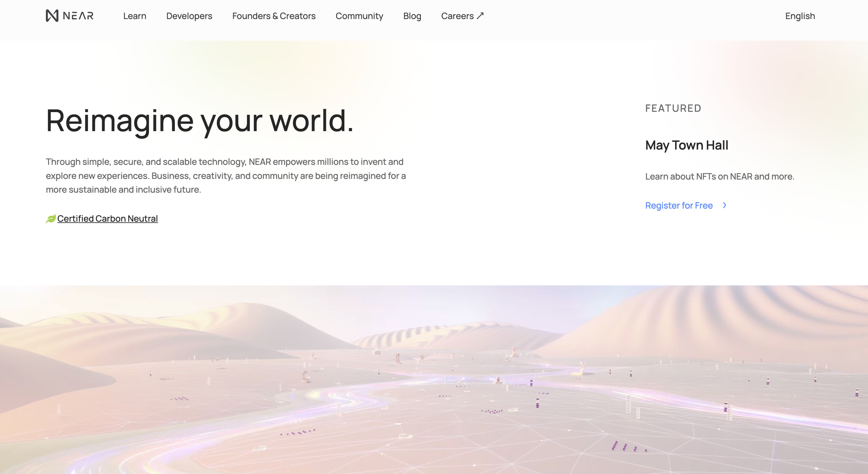
Task: Expand the Community navigation item
Action: point(359,16)
